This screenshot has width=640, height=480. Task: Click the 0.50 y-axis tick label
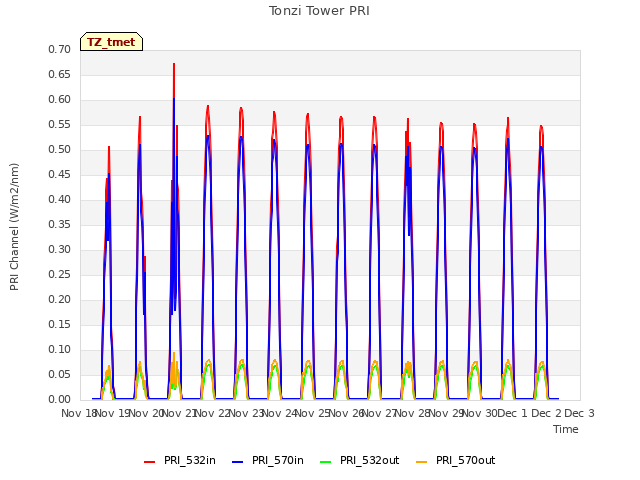60,149
